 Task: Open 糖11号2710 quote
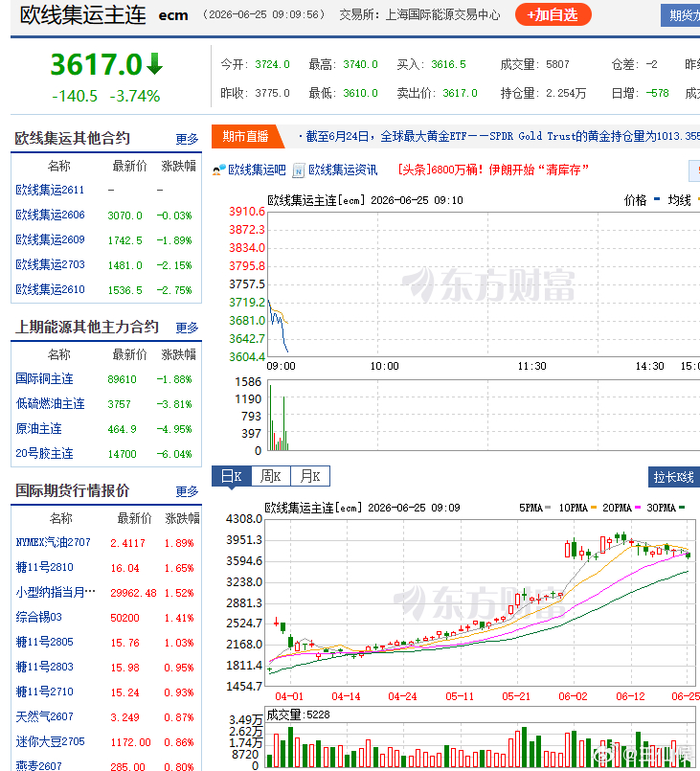click(x=44, y=692)
